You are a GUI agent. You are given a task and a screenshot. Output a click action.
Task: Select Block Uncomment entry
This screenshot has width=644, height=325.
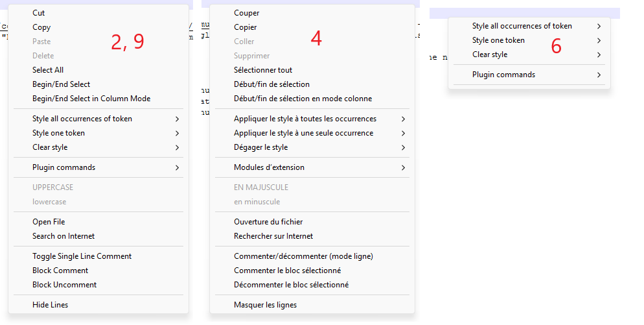coord(64,285)
